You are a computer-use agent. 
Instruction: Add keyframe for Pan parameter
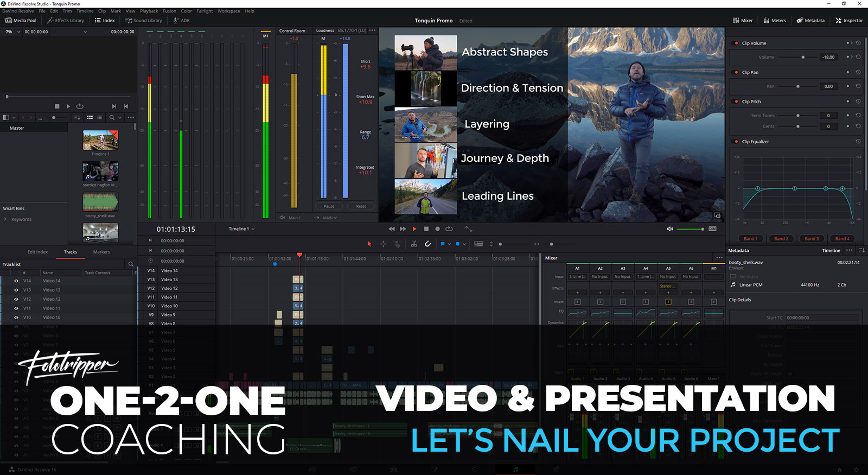848,86
